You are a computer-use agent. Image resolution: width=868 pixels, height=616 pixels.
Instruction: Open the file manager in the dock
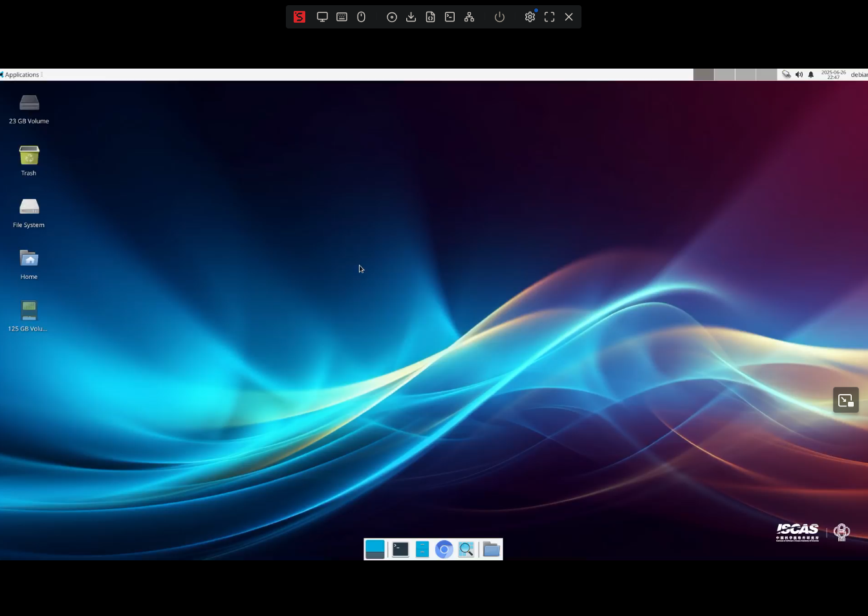coord(422,549)
